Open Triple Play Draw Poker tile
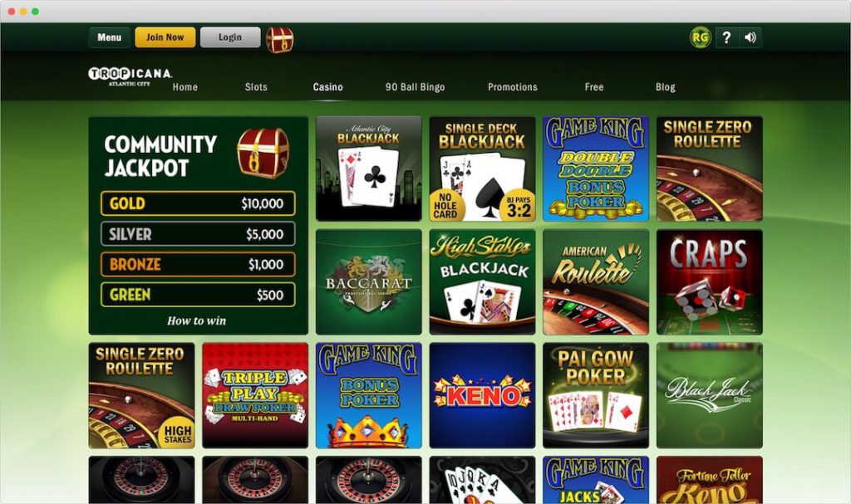851x504 pixels. [x=255, y=395]
